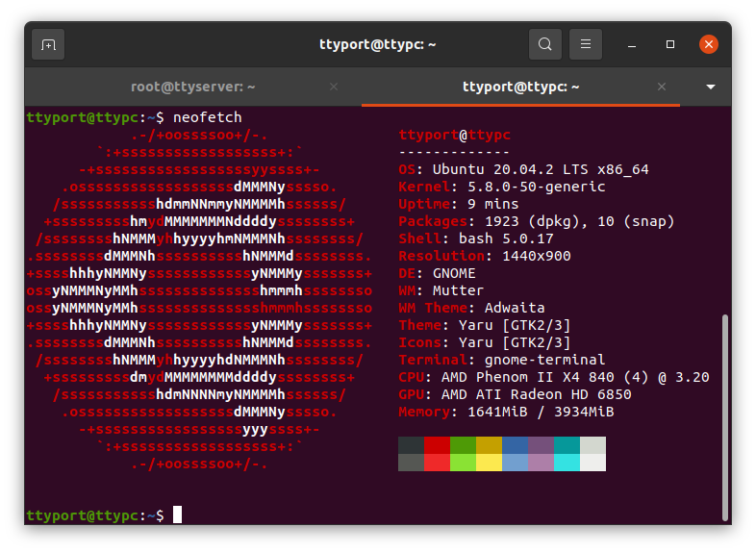
Task: Open a new terminal tab
Action: coord(48,45)
